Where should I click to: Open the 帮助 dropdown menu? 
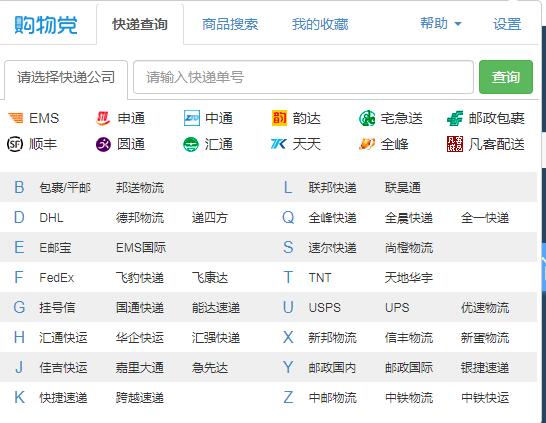[440, 24]
